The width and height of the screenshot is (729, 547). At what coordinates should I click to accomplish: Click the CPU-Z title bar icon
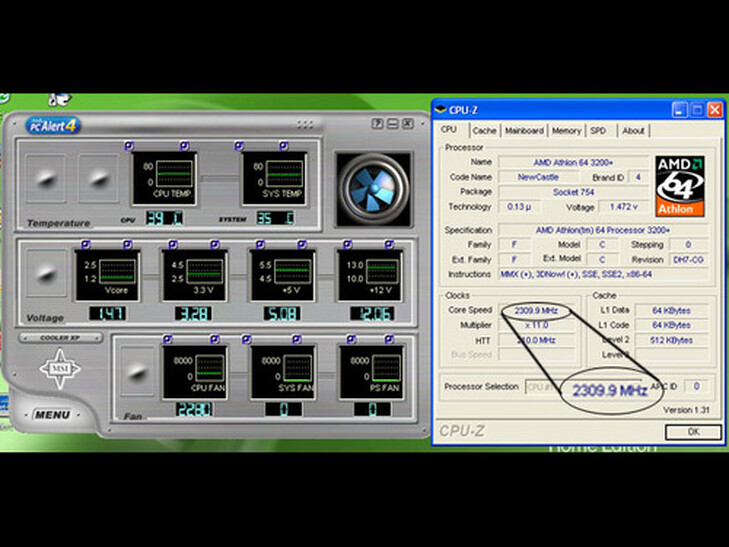pyautogui.click(x=440, y=110)
